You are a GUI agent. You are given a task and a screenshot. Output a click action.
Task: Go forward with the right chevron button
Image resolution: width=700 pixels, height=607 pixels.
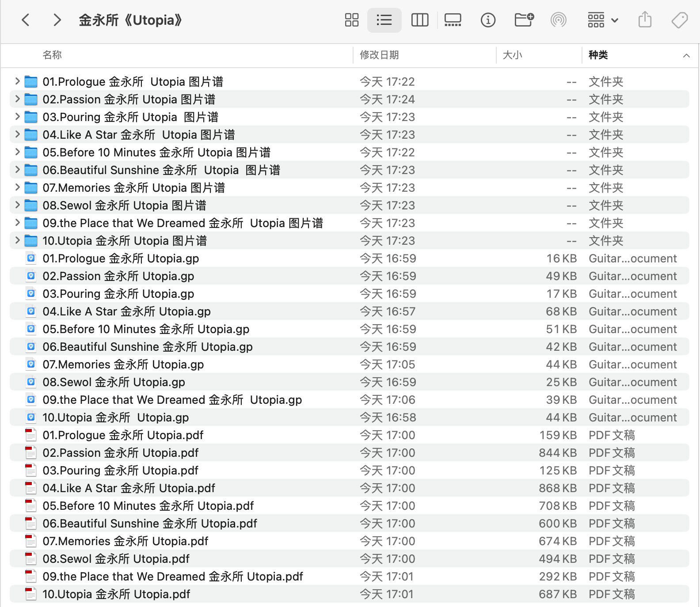click(x=57, y=20)
